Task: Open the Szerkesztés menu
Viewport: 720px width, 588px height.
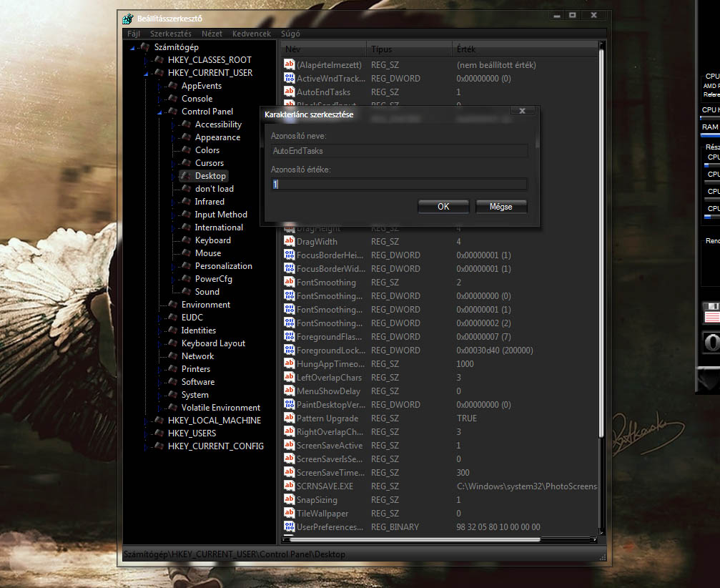Action: tap(170, 34)
